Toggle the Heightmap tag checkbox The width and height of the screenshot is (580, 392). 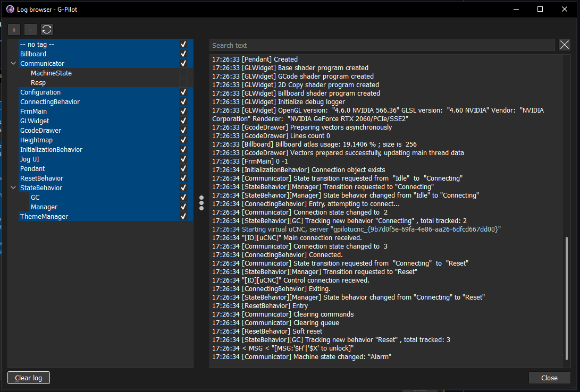point(183,140)
